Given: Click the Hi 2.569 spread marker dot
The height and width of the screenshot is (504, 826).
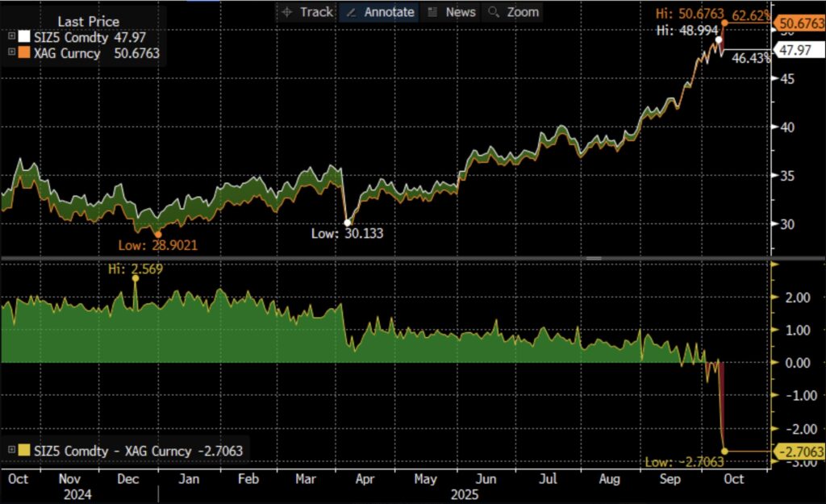Looking at the screenshot, I should [x=135, y=277].
